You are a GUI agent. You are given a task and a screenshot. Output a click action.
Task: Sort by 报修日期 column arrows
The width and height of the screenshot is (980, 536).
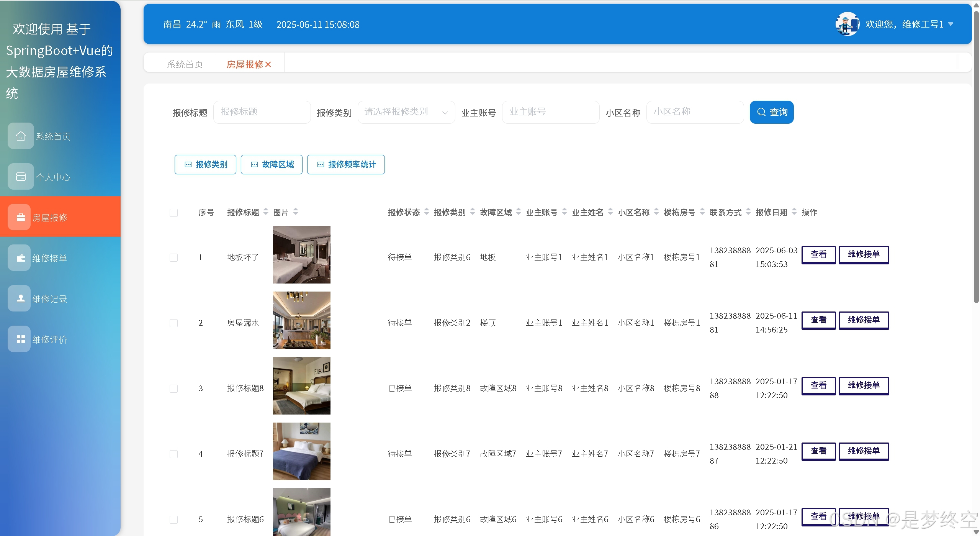click(794, 212)
